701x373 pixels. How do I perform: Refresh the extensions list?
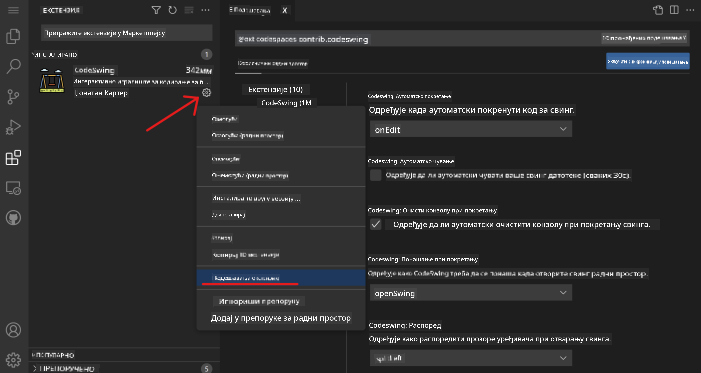pyautogui.click(x=173, y=10)
